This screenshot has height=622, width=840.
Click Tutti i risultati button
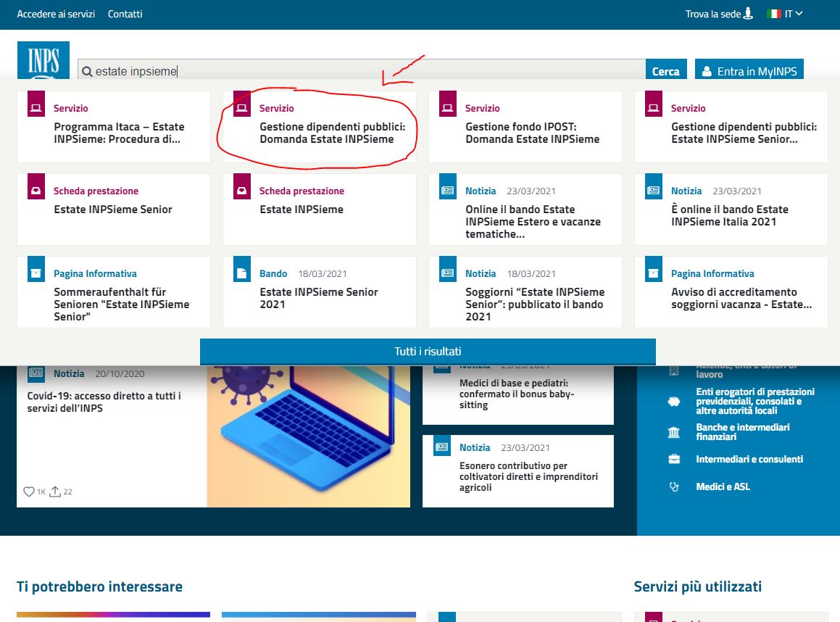(x=428, y=352)
